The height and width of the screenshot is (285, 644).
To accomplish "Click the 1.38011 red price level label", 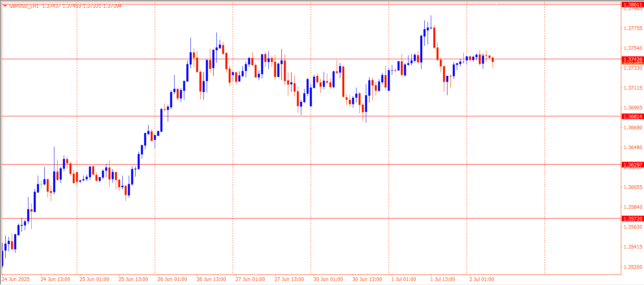I will pos(633,4).
